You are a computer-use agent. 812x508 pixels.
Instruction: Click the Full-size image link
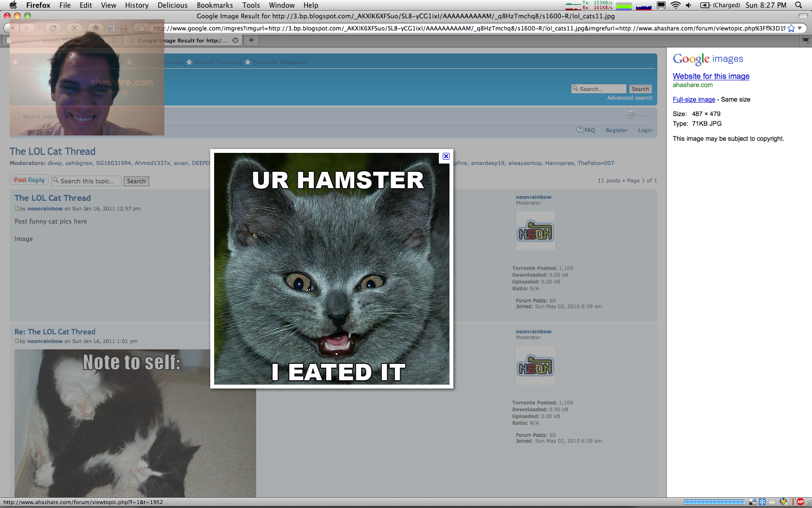694,99
